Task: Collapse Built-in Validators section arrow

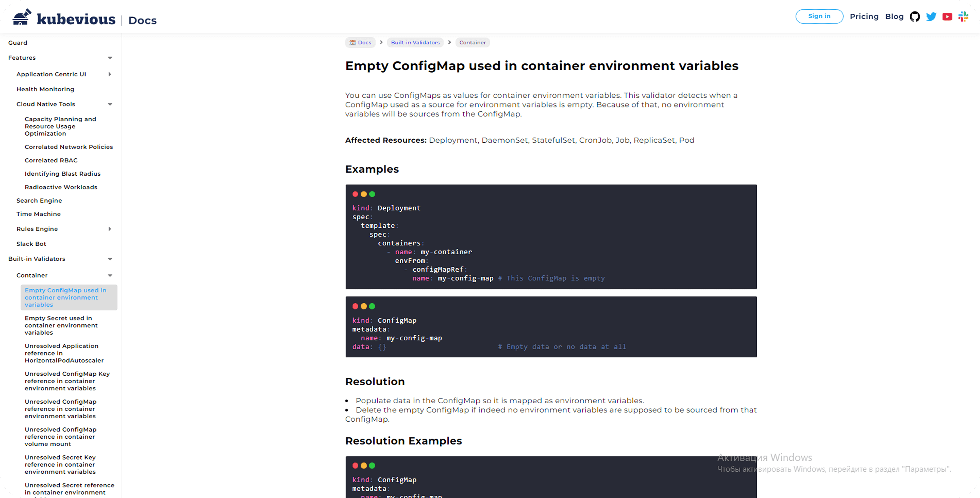Action: tap(110, 259)
